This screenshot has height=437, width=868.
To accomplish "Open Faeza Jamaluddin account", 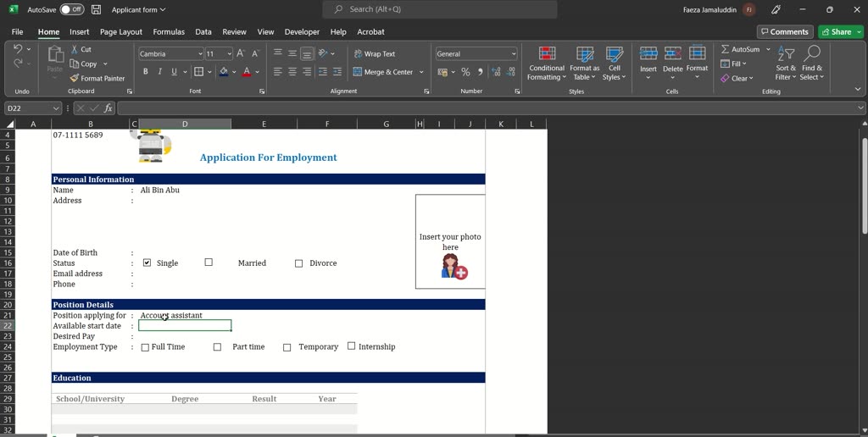I will coord(719,9).
